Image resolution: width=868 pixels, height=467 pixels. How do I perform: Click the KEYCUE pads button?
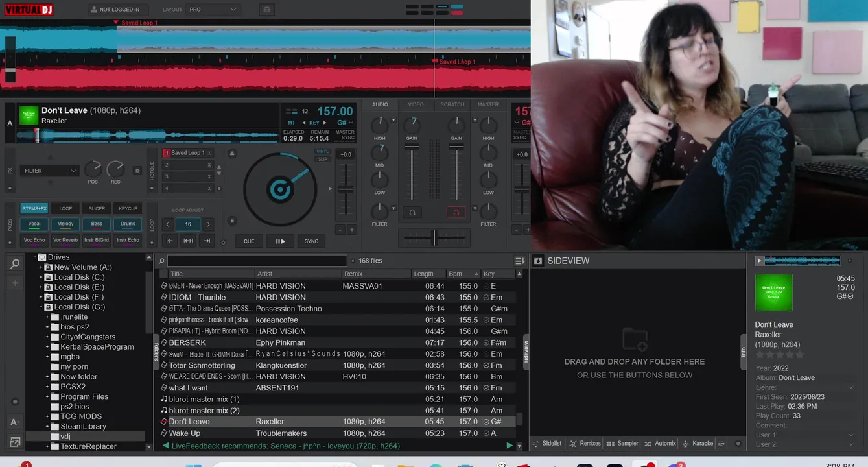(x=128, y=208)
